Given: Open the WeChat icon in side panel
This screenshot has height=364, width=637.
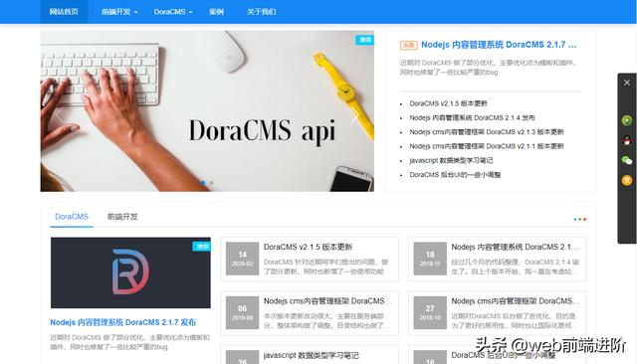Looking at the screenshot, I should [627, 160].
